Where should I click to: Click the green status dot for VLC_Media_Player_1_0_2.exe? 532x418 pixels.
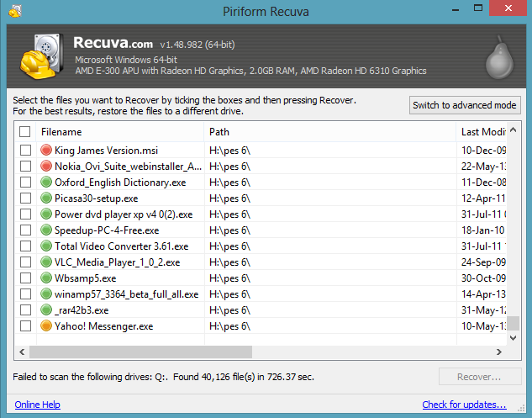click(45, 262)
